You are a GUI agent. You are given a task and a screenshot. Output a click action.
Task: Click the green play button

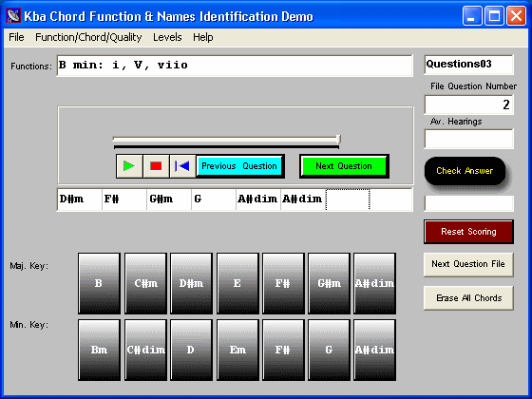pos(129,166)
